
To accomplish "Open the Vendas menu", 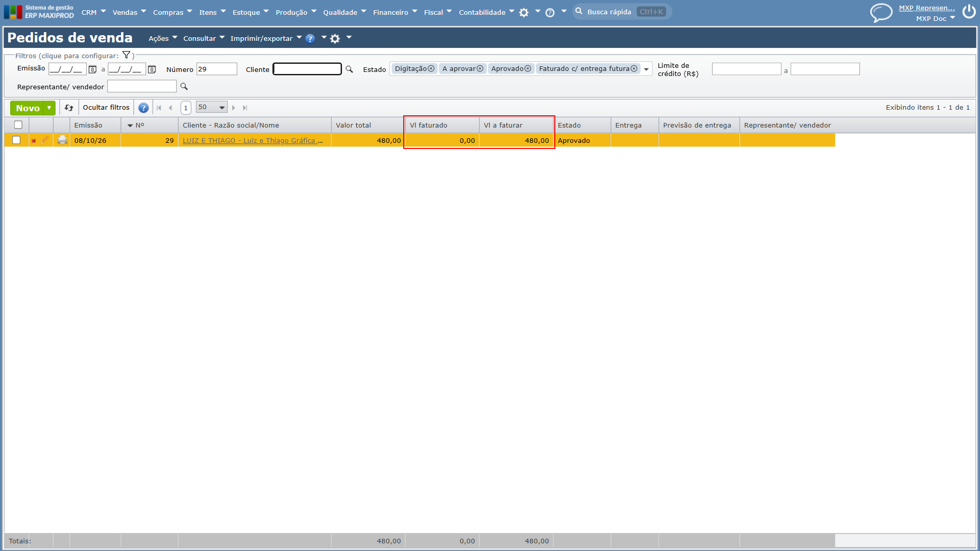I will point(129,12).
